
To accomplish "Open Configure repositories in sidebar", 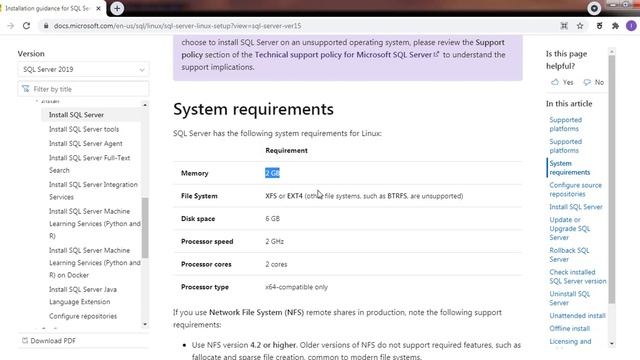I will click(x=83, y=316).
